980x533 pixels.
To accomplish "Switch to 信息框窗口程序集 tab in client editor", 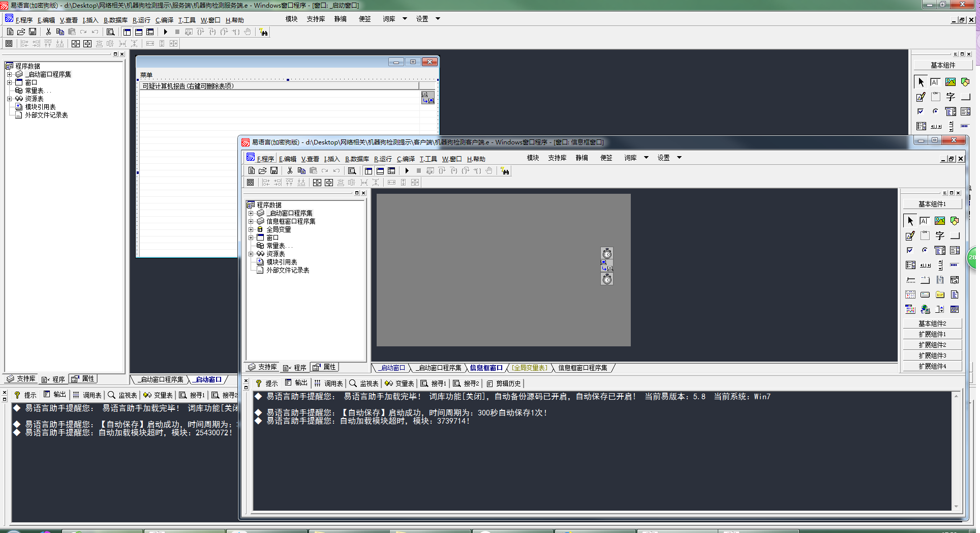I will pos(583,368).
